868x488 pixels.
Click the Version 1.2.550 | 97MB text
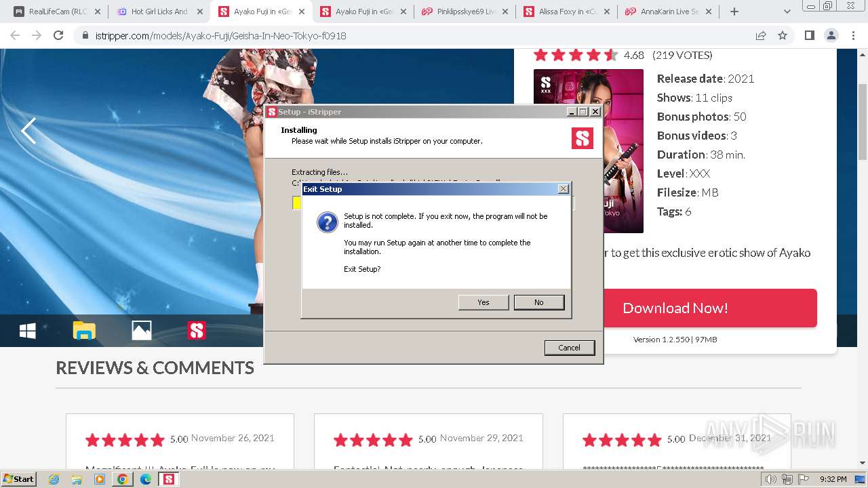click(x=675, y=340)
